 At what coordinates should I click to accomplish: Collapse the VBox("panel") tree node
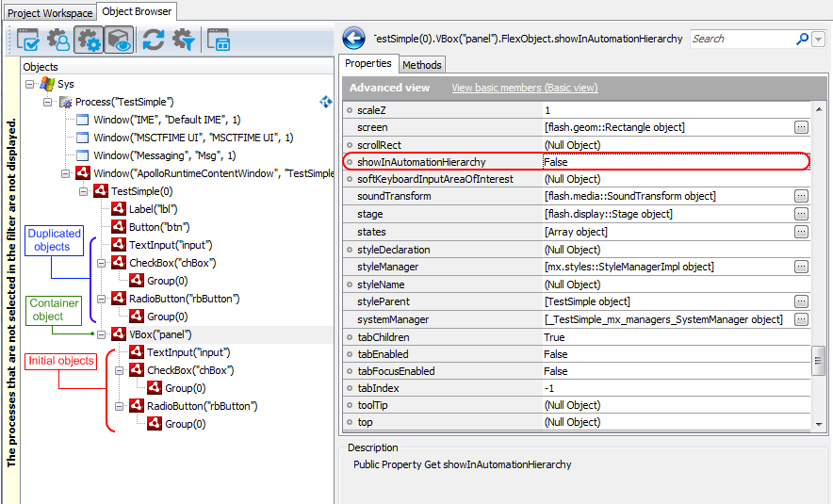(x=101, y=334)
